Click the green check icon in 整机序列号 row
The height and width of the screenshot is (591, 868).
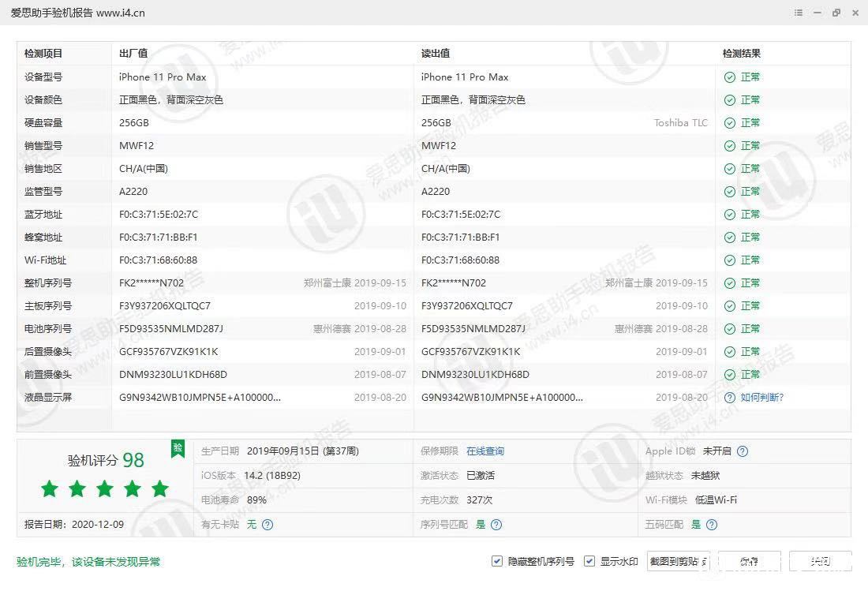[730, 283]
